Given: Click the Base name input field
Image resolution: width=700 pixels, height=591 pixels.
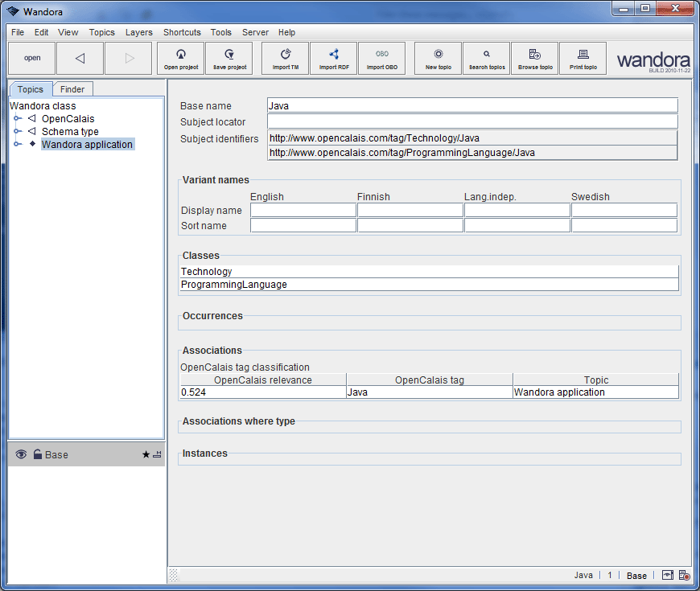Looking at the screenshot, I should point(471,105).
